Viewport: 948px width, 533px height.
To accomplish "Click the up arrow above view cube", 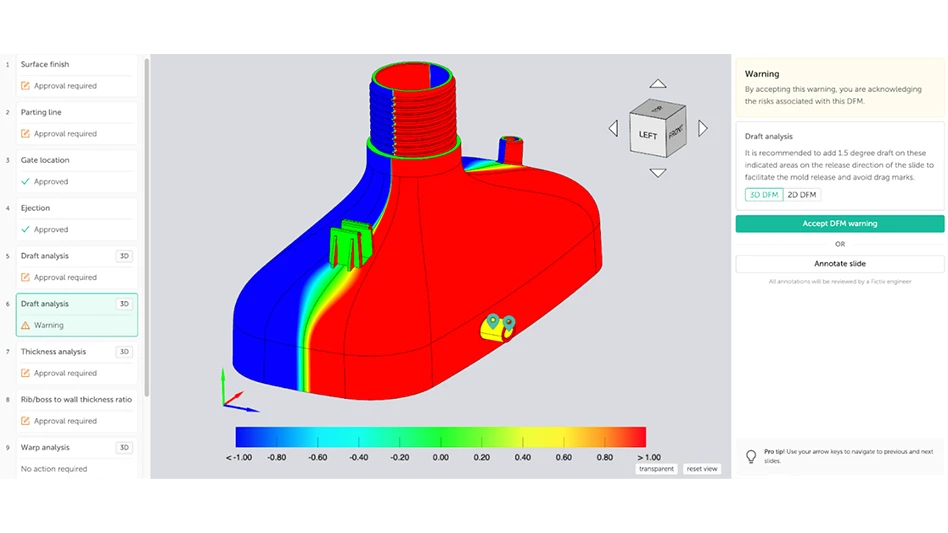I will coord(657,85).
